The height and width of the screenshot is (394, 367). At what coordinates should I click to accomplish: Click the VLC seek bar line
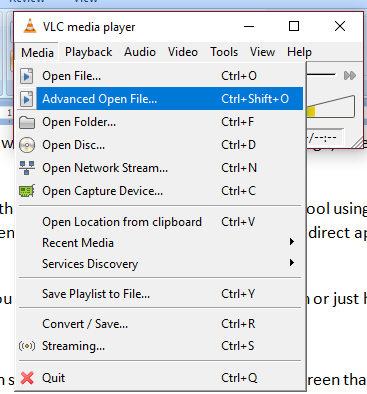tap(321, 75)
